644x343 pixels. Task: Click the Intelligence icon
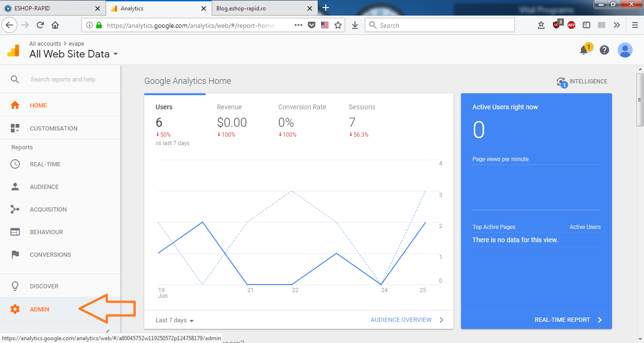click(561, 82)
